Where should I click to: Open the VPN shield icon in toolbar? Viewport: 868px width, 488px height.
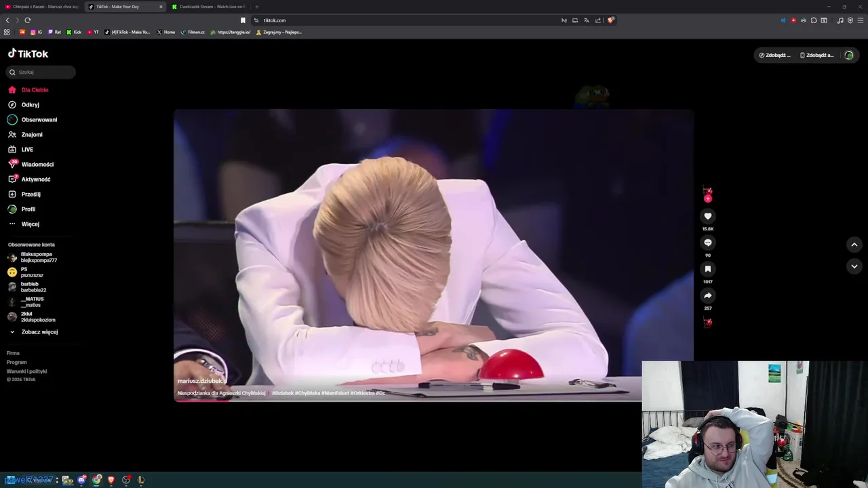coord(850,20)
